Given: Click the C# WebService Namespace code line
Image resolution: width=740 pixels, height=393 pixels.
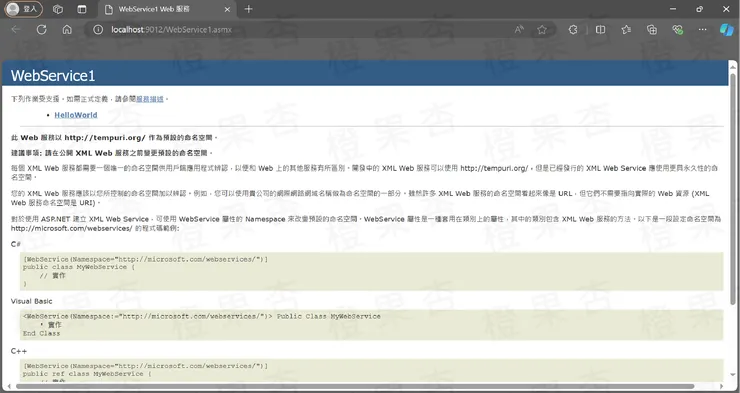Looking at the screenshot, I should coord(145,259).
